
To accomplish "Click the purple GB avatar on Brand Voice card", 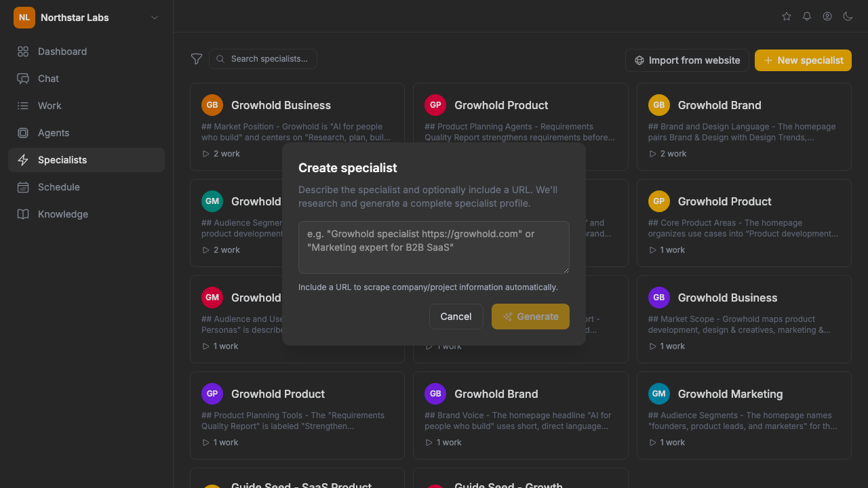I will click(435, 394).
